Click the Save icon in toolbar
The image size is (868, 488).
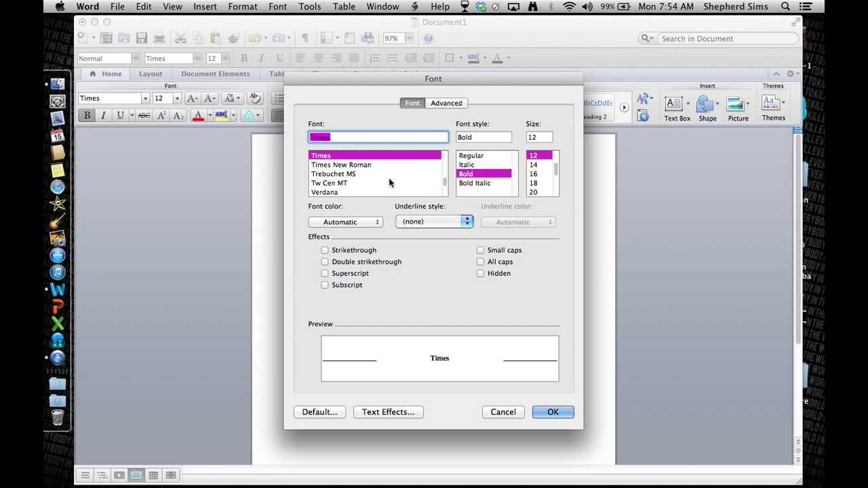[x=141, y=38]
